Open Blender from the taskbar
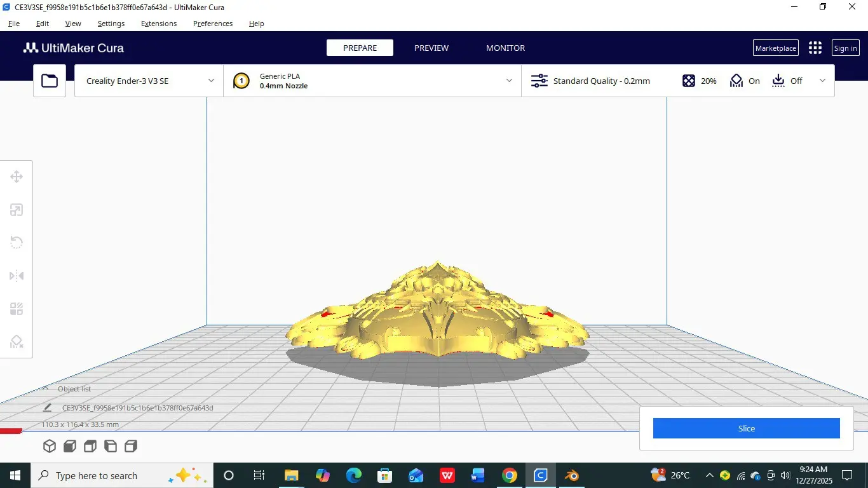This screenshot has width=868, height=488. [571, 475]
